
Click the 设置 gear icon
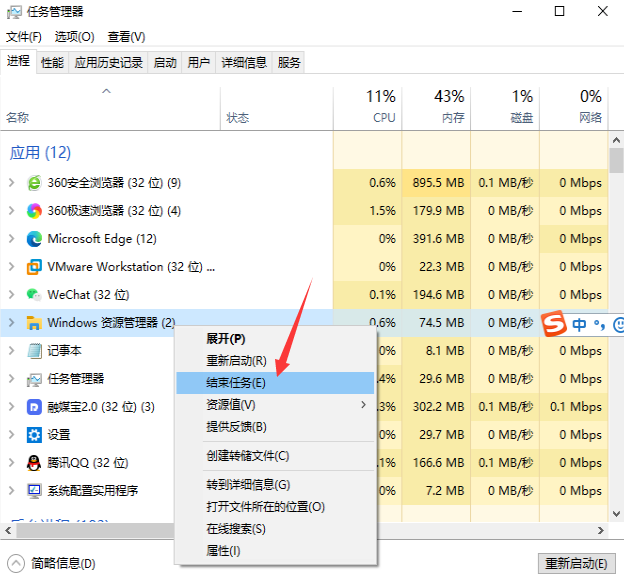[x=34, y=435]
